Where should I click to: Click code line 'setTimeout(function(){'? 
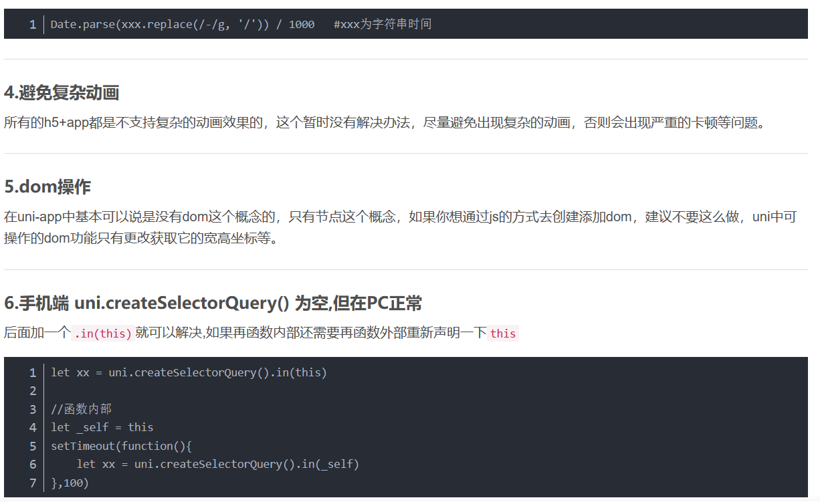(x=121, y=446)
